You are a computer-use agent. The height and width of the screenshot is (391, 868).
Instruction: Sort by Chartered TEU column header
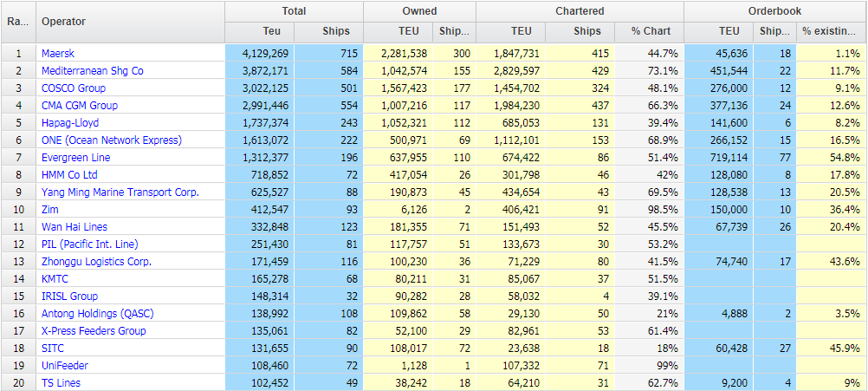pos(510,31)
